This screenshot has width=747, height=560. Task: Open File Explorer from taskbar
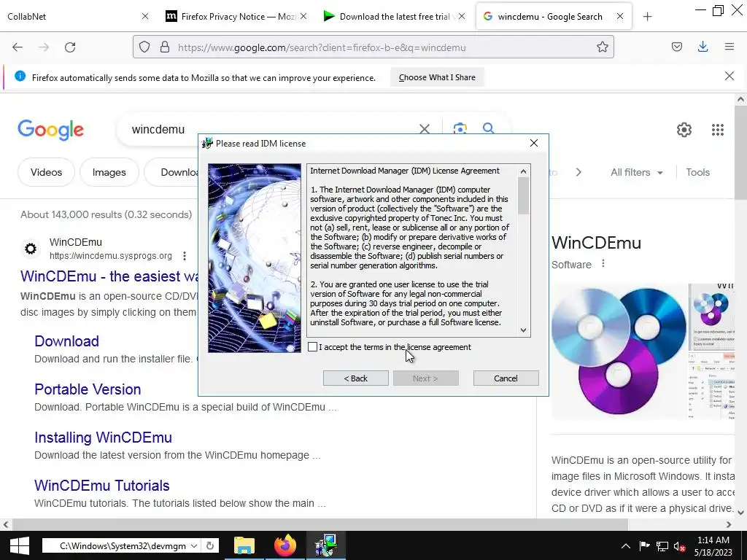pyautogui.click(x=244, y=545)
